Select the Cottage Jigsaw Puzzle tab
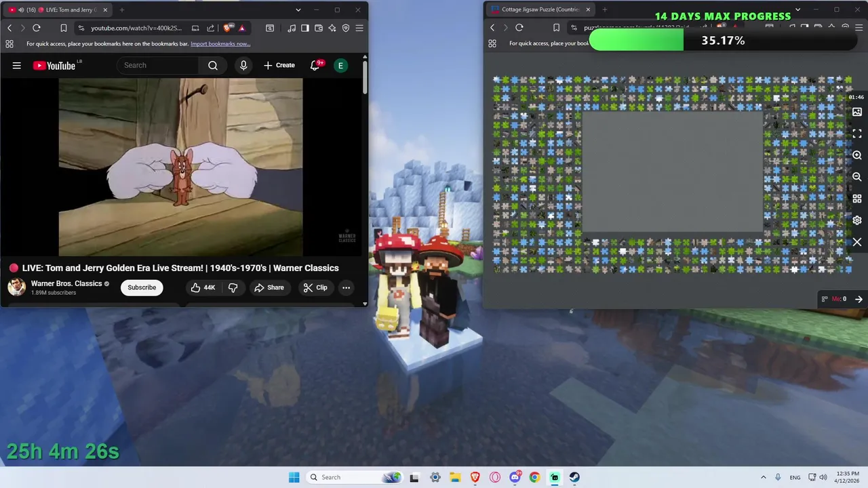The image size is (868, 488). pos(540,9)
